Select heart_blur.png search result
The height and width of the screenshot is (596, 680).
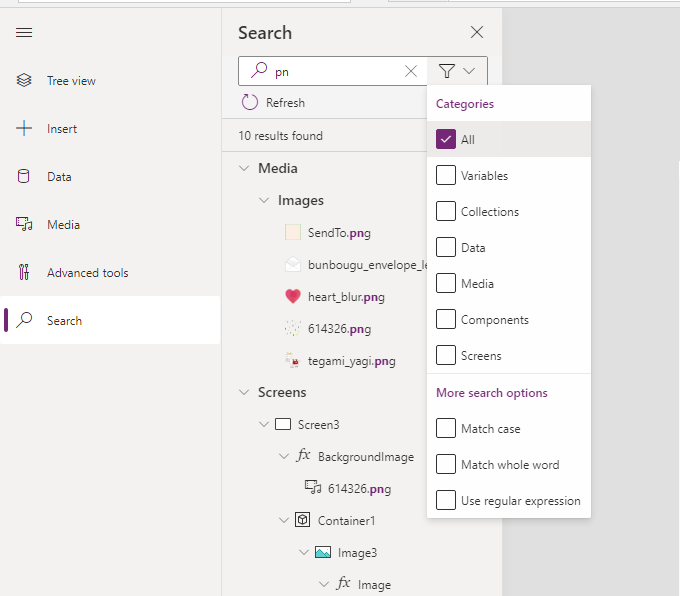(x=346, y=297)
